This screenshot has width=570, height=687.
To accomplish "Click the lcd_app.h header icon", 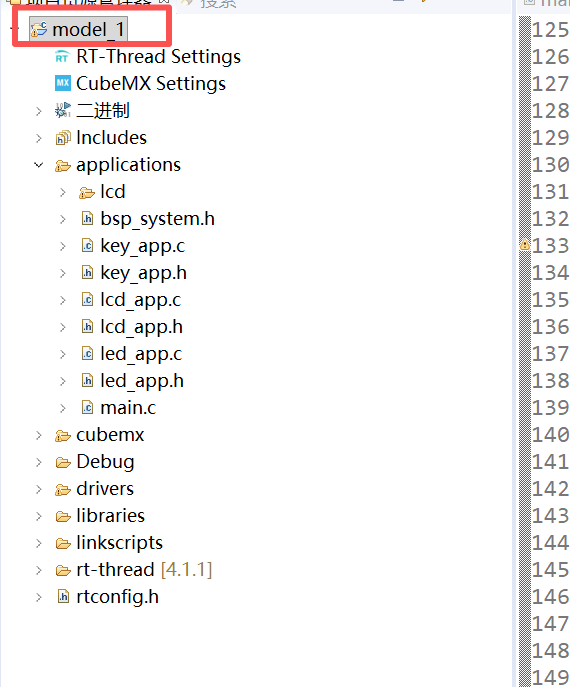I will [87, 327].
